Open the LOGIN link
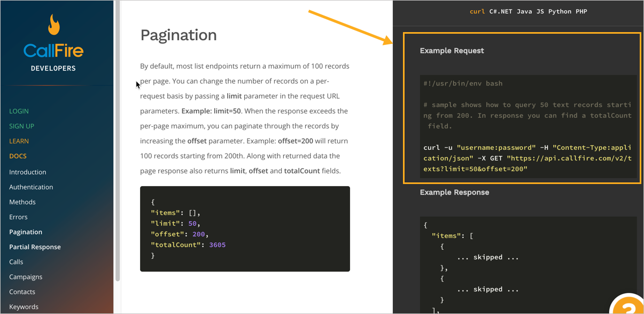 pos(19,111)
